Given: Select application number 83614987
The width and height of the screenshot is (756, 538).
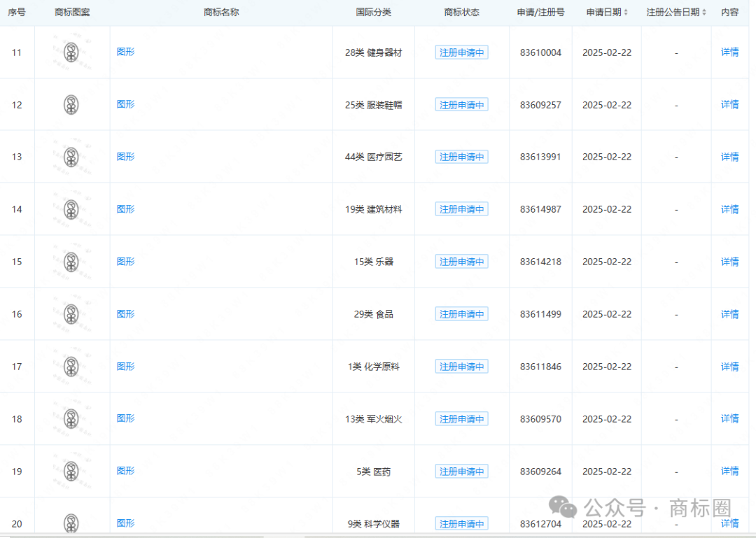Looking at the screenshot, I should coord(540,209).
